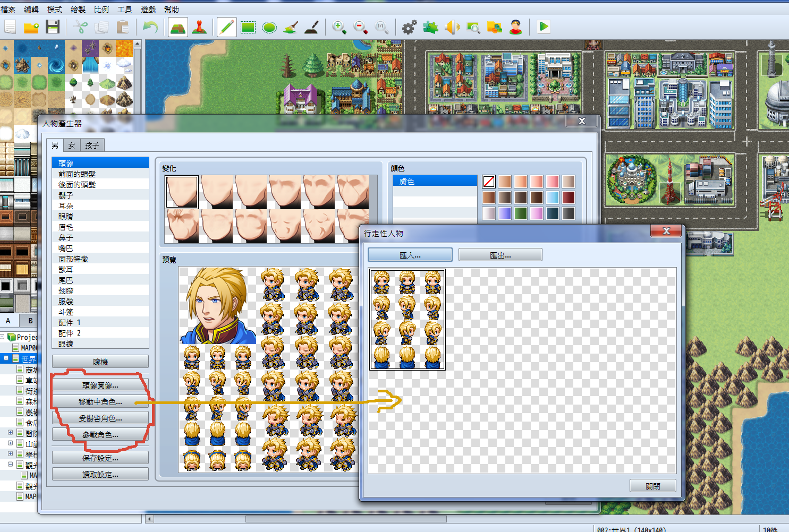Click the 保存設定... button
The width and height of the screenshot is (789, 532).
[x=100, y=458]
